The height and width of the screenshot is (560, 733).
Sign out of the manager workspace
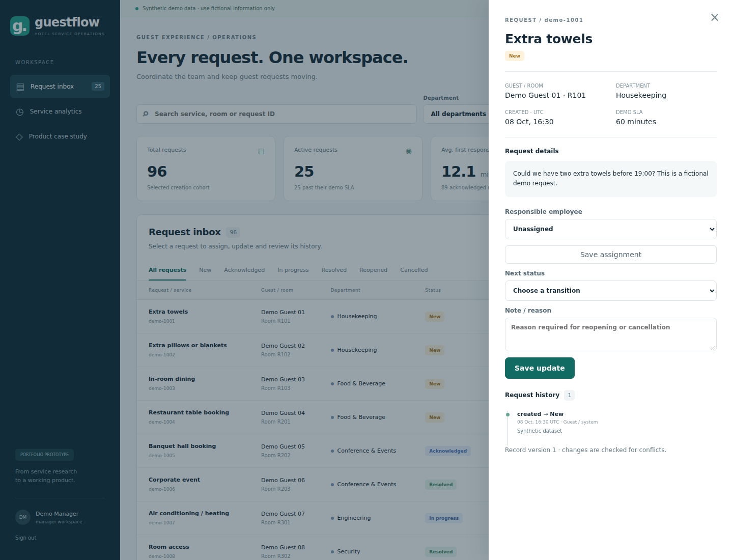click(26, 538)
